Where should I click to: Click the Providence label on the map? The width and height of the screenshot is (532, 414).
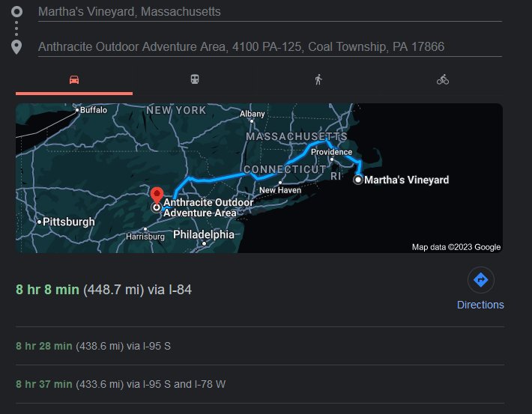pyautogui.click(x=331, y=152)
